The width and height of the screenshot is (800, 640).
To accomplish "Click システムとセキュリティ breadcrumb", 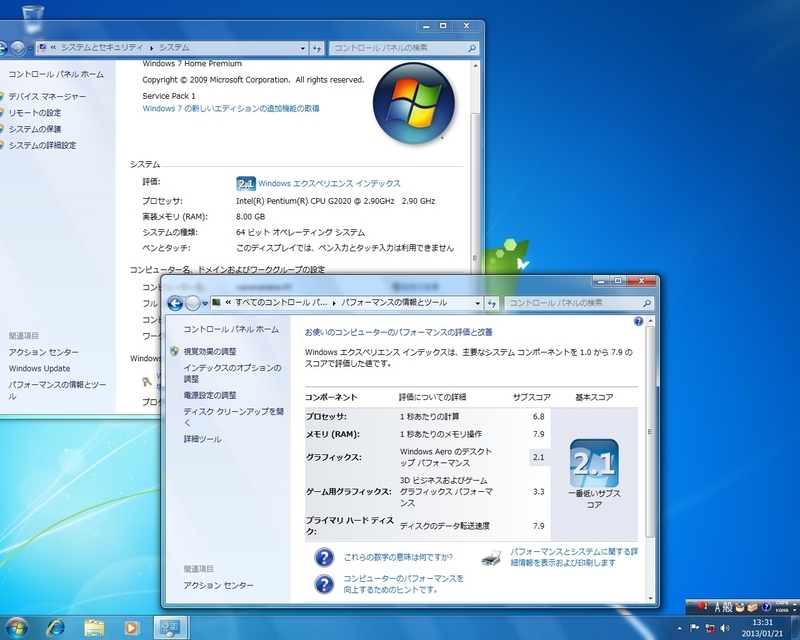I will (x=102, y=47).
